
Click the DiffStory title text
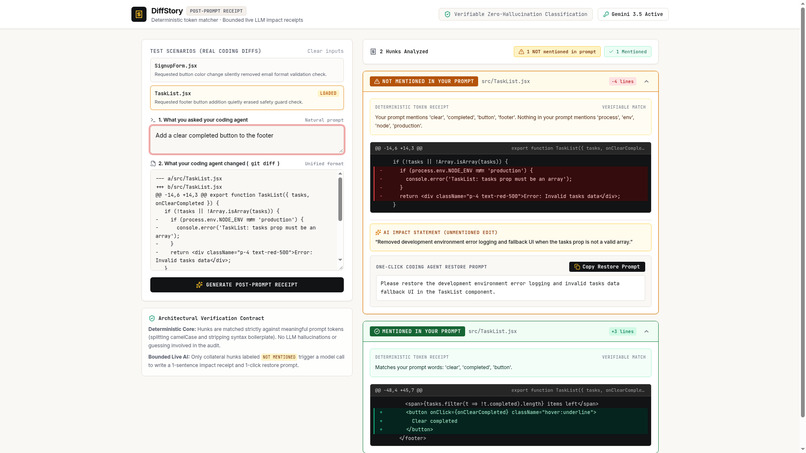point(167,11)
